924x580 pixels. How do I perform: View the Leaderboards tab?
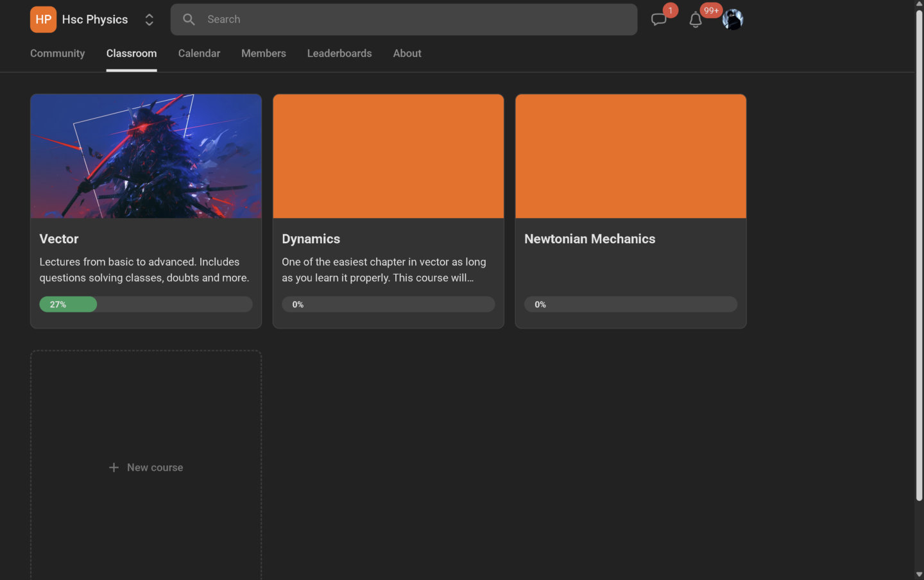pyautogui.click(x=339, y=53)
